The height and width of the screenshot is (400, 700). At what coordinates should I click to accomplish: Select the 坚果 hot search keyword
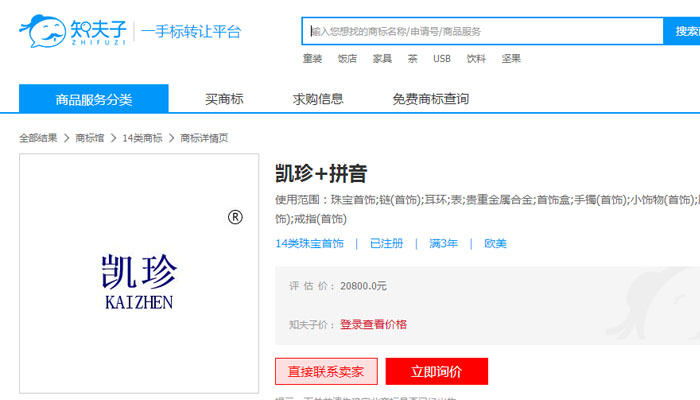511,58
